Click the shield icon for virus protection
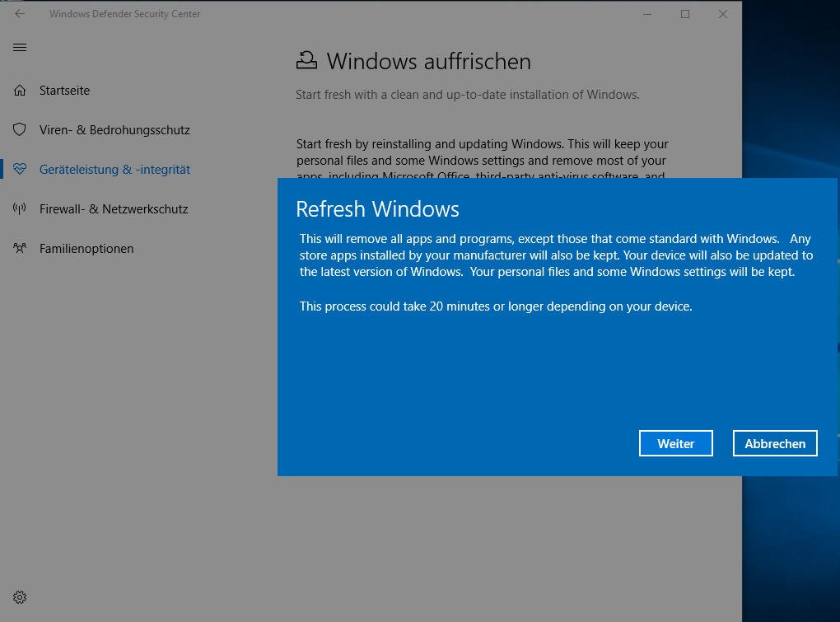 (20, 129)
